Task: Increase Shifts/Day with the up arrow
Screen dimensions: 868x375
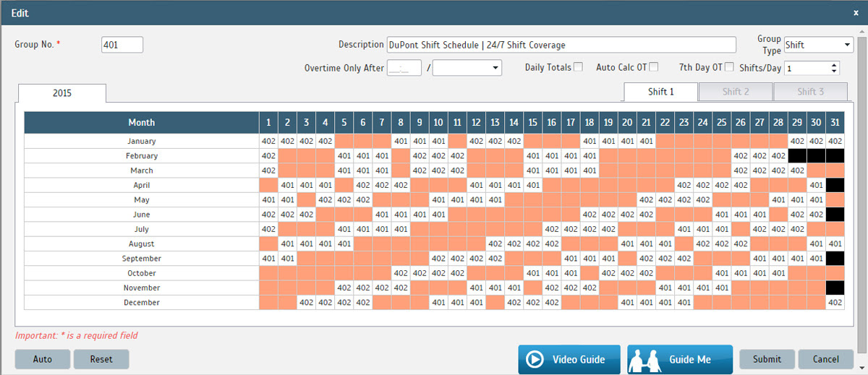Action: 834,64
